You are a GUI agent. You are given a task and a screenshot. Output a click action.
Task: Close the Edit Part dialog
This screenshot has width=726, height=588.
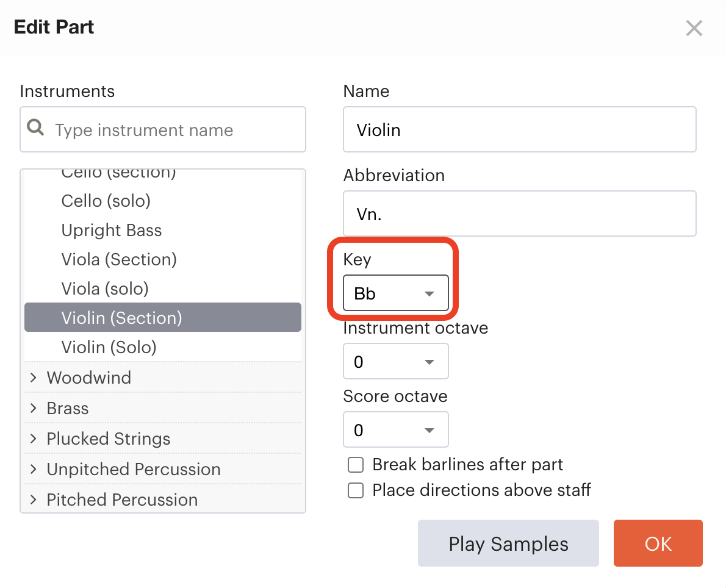point(694,28)
